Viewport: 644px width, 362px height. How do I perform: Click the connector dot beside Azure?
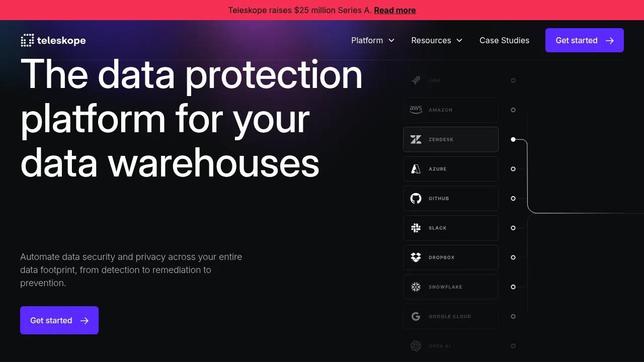[x=513, y=169]
